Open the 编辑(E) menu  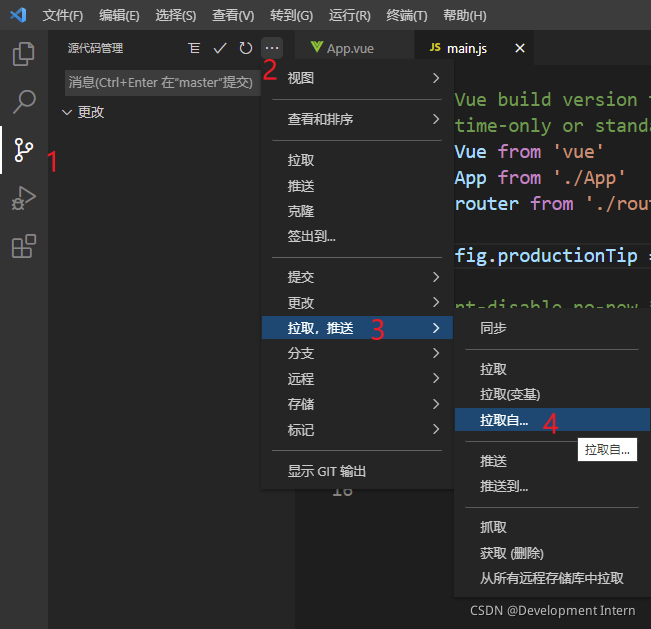pyautogui.click(x=119, y=16)
